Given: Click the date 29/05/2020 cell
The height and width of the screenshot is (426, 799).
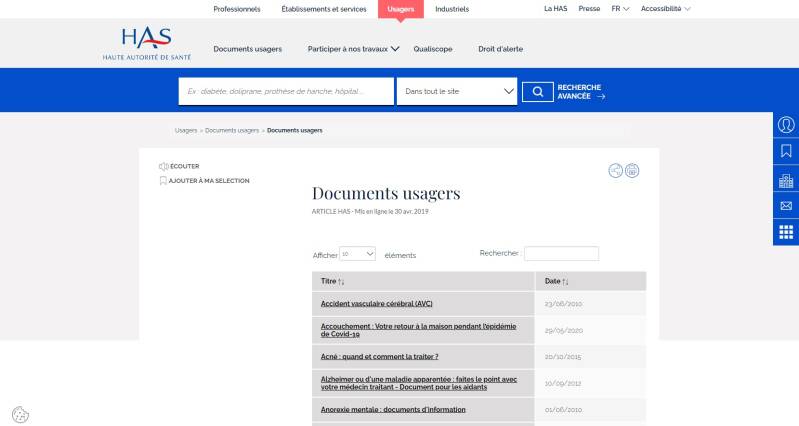Looking at the screenshot, I should (x=590, y=330).
